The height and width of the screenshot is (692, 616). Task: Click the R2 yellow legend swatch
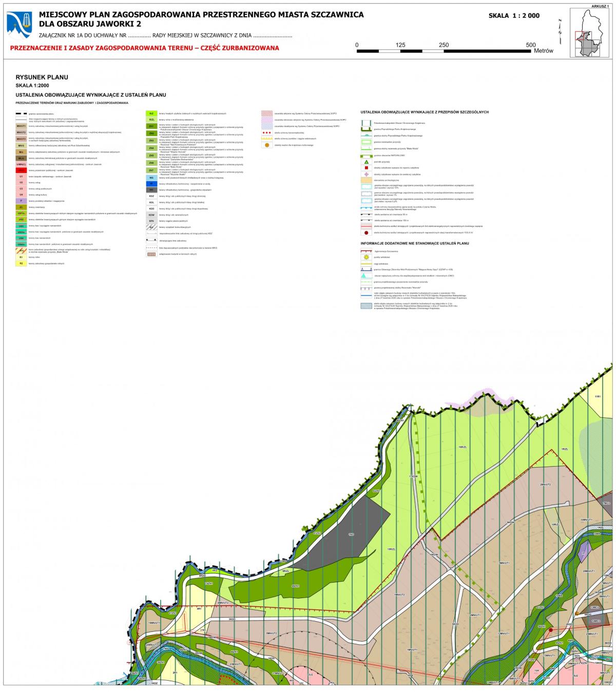tap(21, 263)
